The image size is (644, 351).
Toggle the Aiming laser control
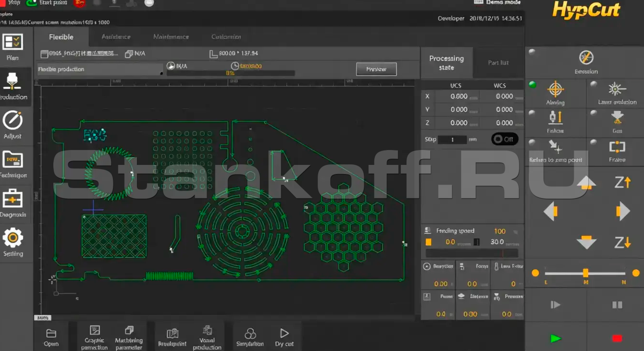555,93
